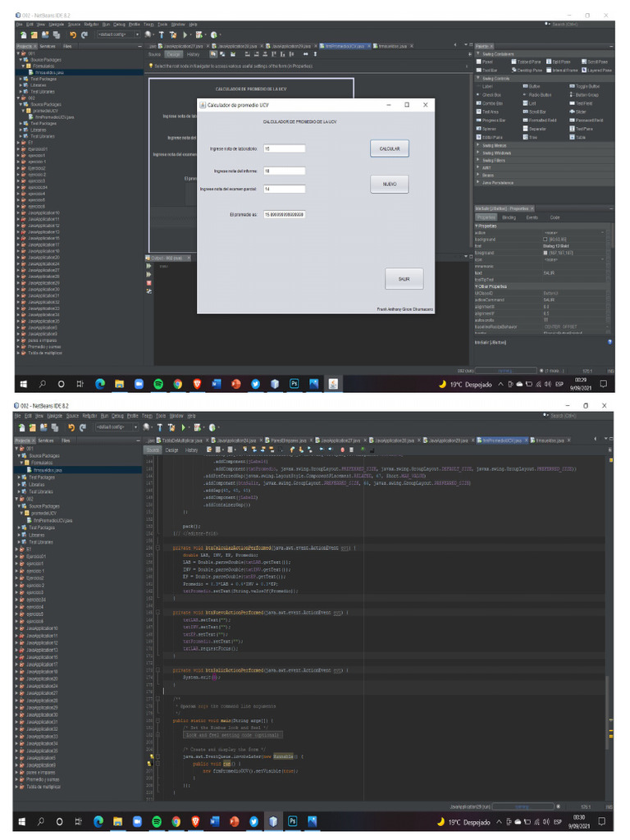Pick the Progress Bar component in Palette
The image size is (630, 840).
point(493,121)
